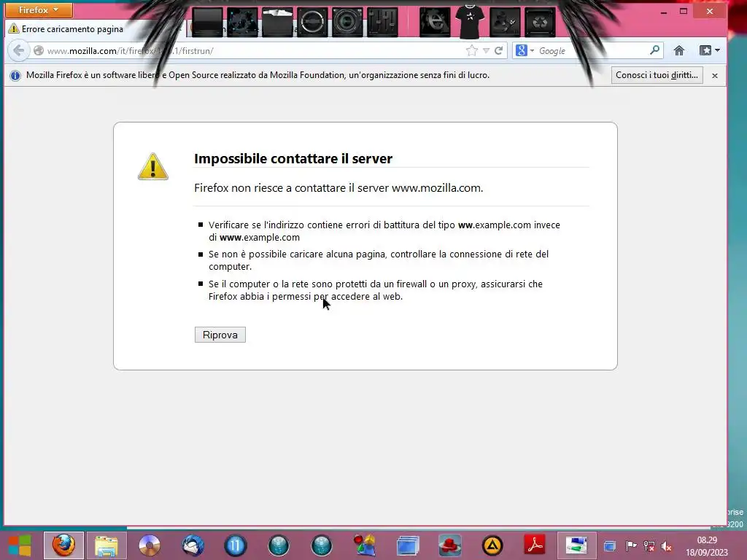
Task: Click the 'Impossibile contattare il server' heading
Action: (293, 158)
